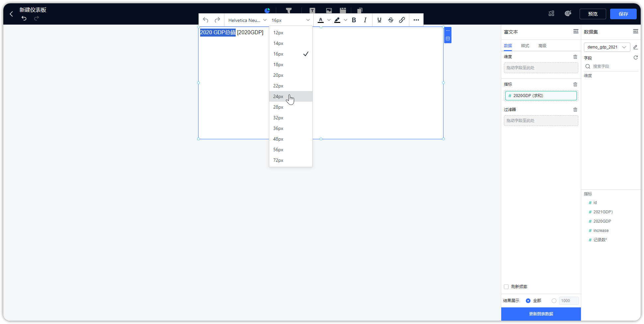
Task: Enable the 刷新频率 checkbox
Action: coord(506,287)
